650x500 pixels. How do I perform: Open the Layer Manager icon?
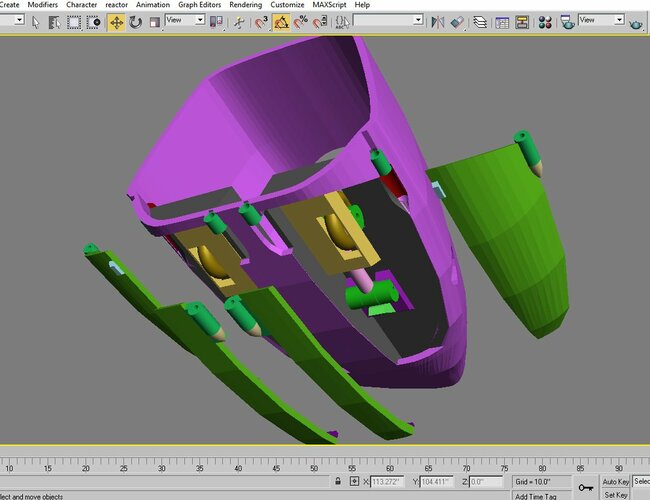coord(480,22)
